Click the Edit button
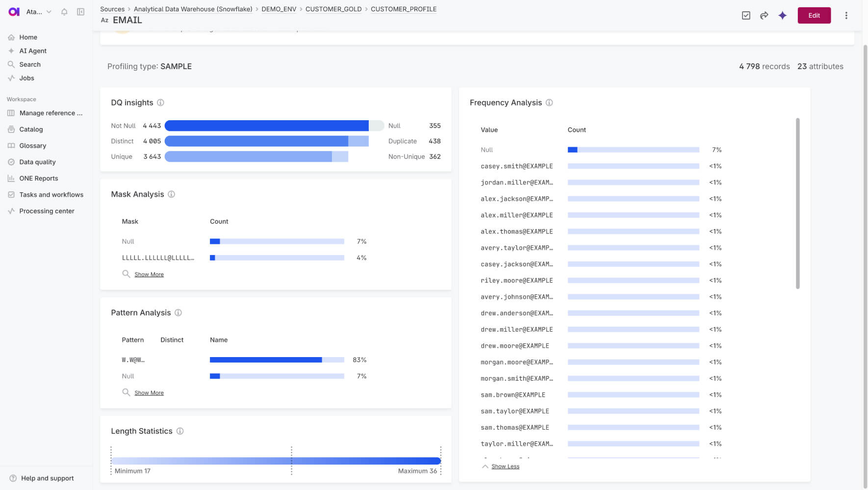This screenshot has height=490, width=868. [814, 16]
